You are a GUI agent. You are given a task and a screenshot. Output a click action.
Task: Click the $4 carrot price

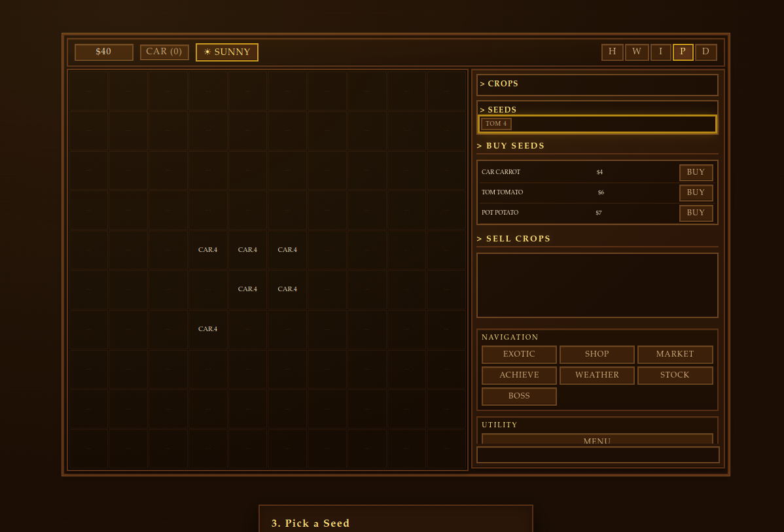(x=599, y=173)
